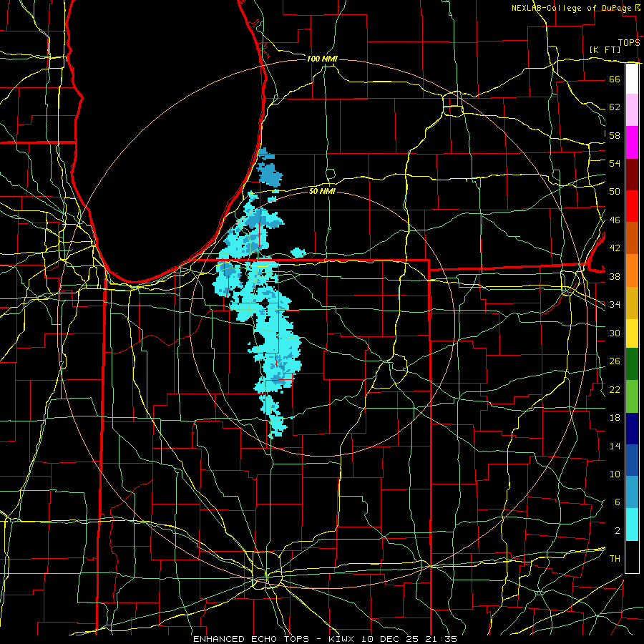Click the isolated echo cell near the lakeshore

tap(270, 174)
